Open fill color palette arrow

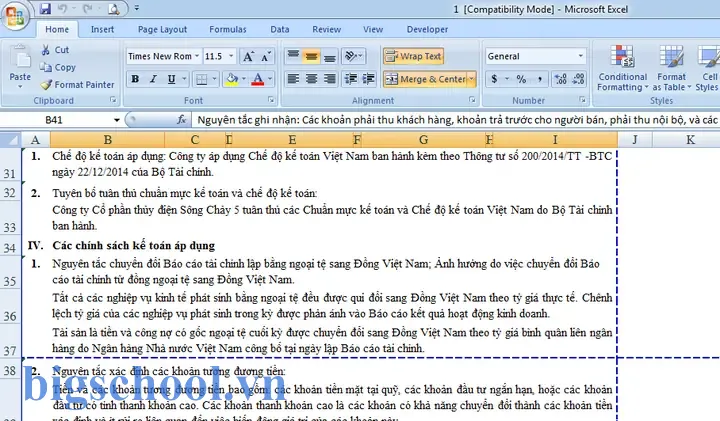[244, 79]
